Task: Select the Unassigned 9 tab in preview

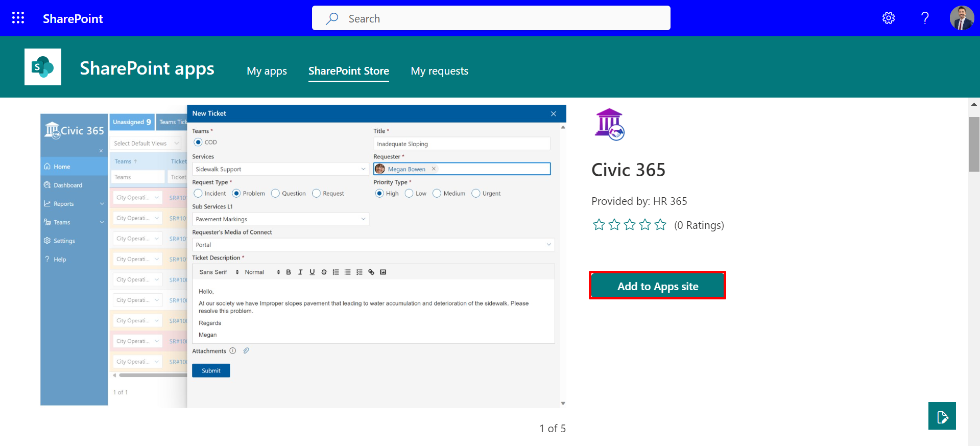Action: coord(132,122)
